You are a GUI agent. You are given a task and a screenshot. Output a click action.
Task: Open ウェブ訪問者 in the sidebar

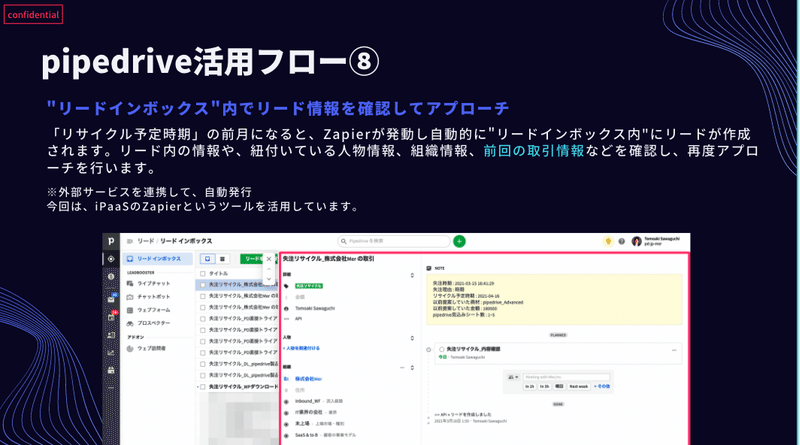pos(152,349)
